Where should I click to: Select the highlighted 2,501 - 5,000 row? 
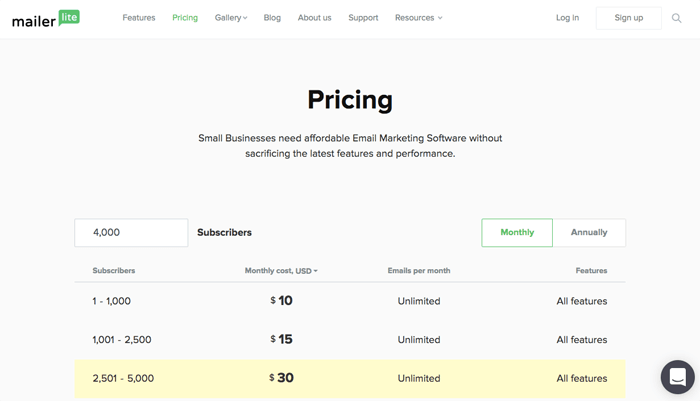tap(350, 378)
